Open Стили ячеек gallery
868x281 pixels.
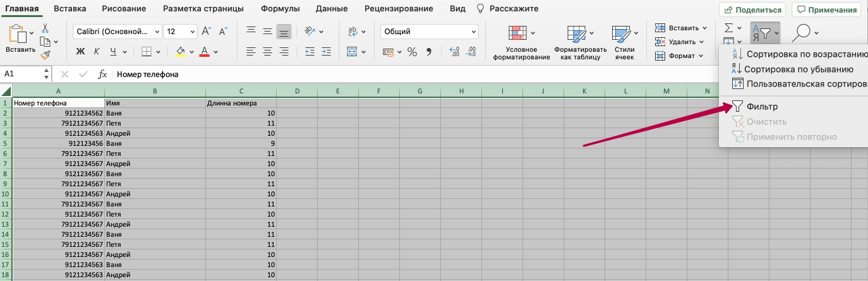pyautogui.click(x=624, y=43)
